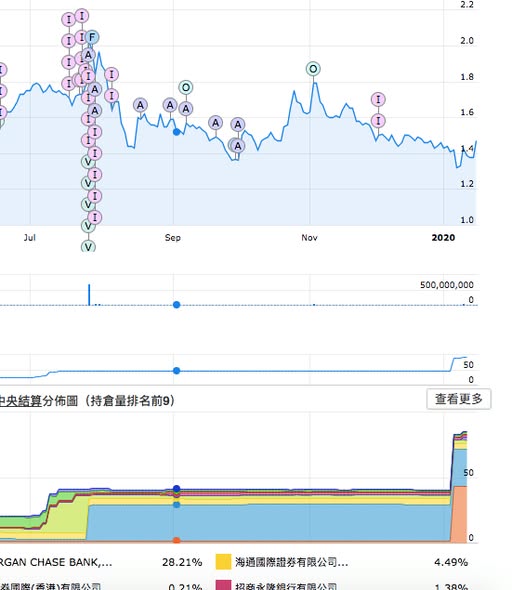Click the blue data point on the price line
The height and width of the screenshot is (590, 512).
176,132
